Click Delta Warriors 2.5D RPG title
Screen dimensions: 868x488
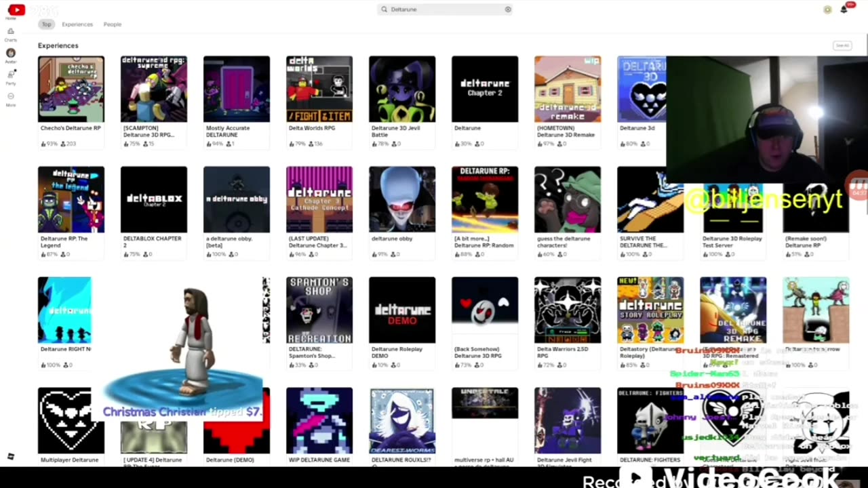coord(561,352)
